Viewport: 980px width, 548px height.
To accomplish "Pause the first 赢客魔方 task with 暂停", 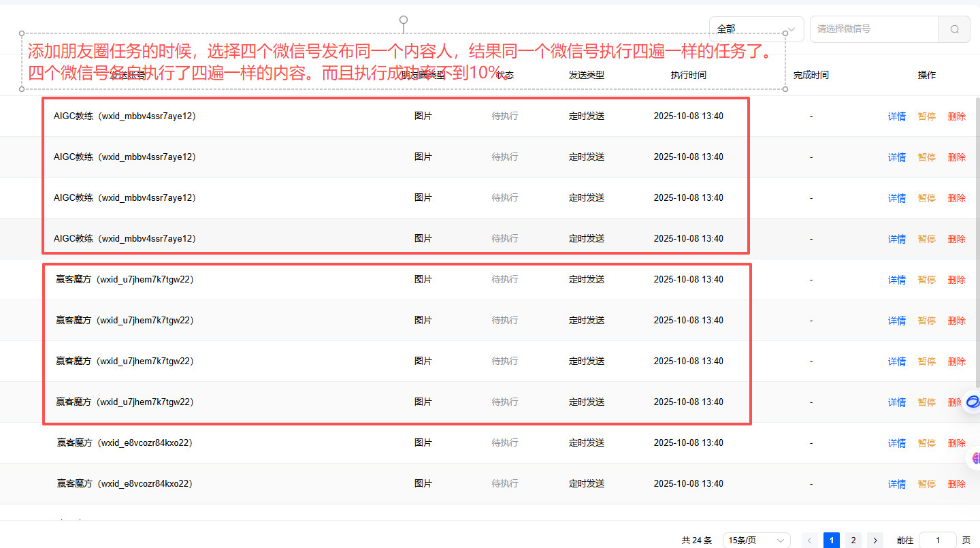I will pos(926,279).
